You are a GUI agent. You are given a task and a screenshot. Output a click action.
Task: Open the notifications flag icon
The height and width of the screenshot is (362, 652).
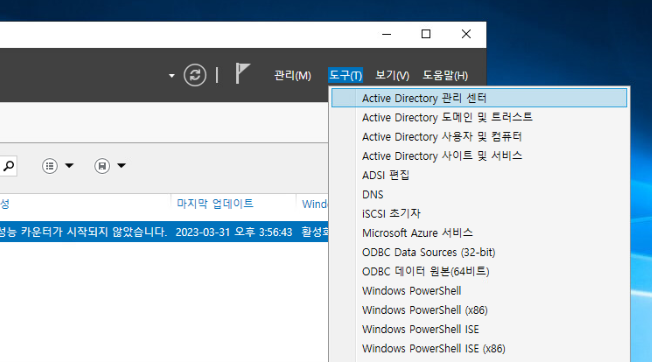pyautogui.click(x=242, y=74)
